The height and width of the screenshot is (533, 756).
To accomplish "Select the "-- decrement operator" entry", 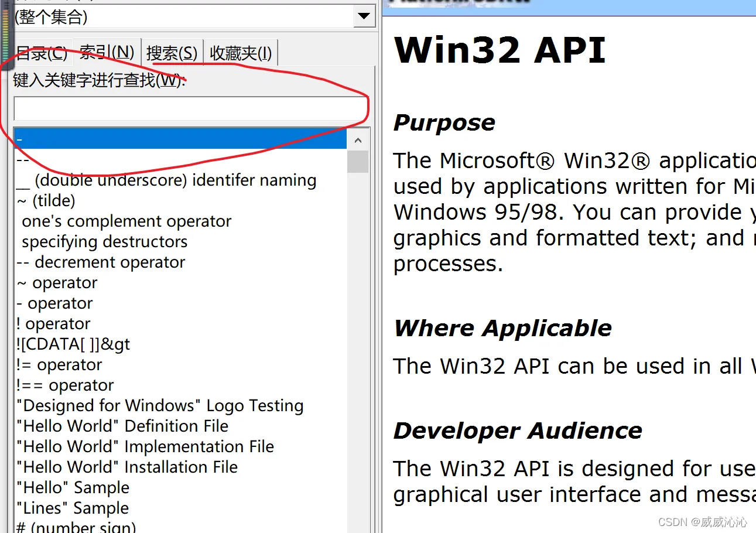I will pos(101,262).
